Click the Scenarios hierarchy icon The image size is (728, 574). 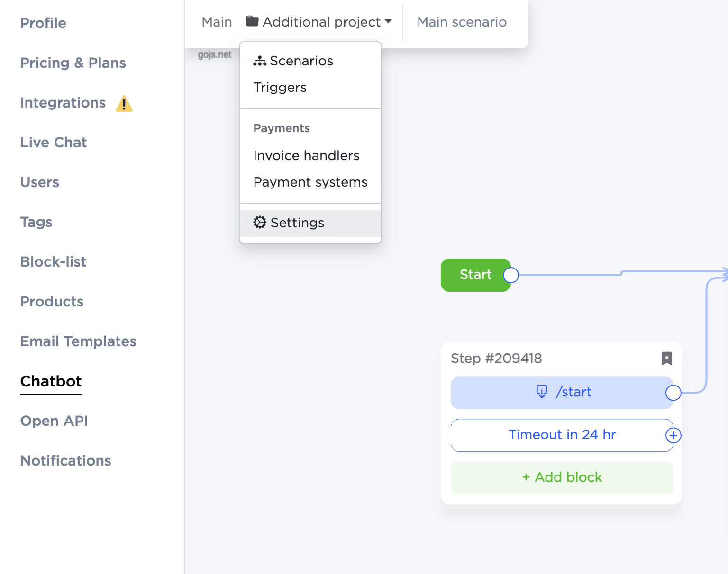pos(260,61)
